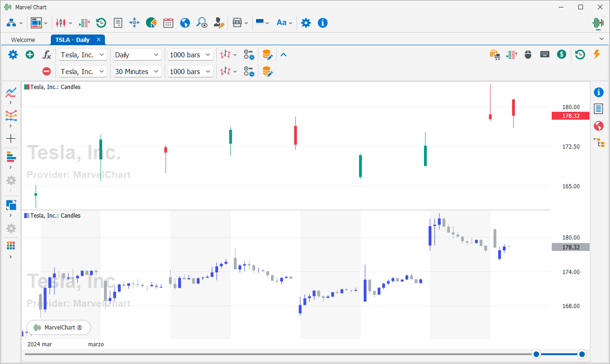610x364 pixels.
Task: Toggle the mouse mode icon
Action: [528, 54]
